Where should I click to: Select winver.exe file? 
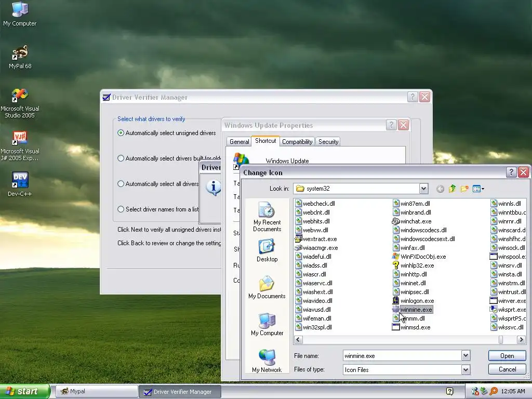pyautogui.click(x=508, y=301)
